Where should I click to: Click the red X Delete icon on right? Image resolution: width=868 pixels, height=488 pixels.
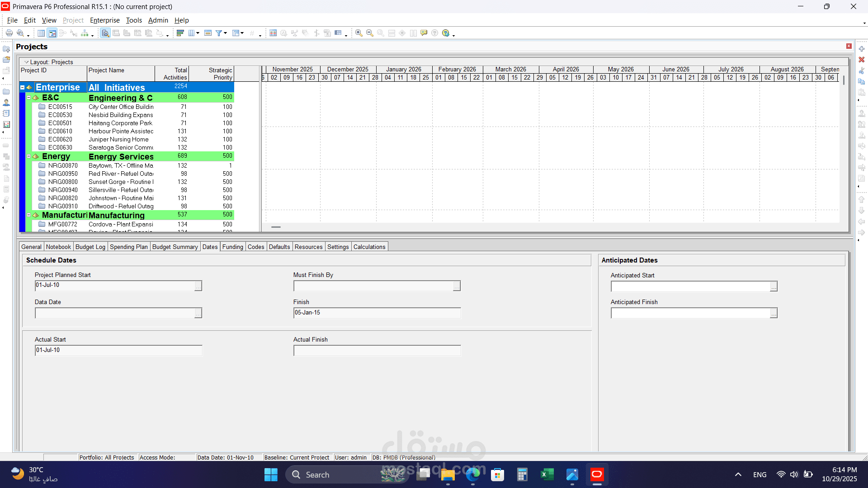click(x=862, y=60)
